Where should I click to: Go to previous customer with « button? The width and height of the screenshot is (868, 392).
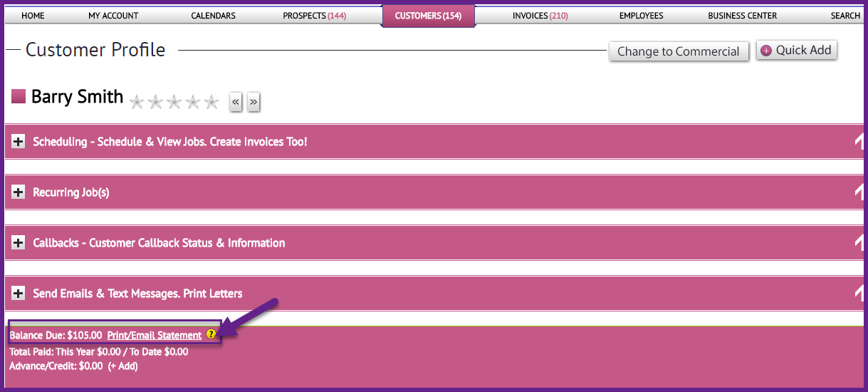[x=236, y=102]
